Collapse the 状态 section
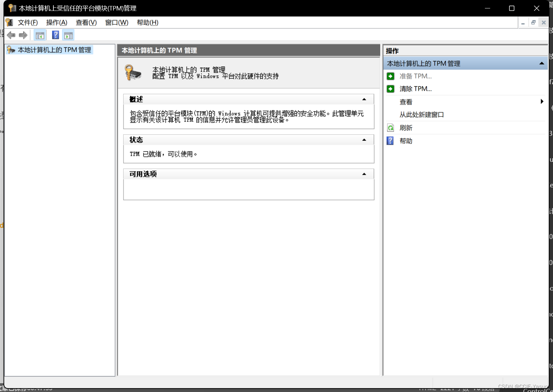This screenshot has width=553, height=392. 364,140
